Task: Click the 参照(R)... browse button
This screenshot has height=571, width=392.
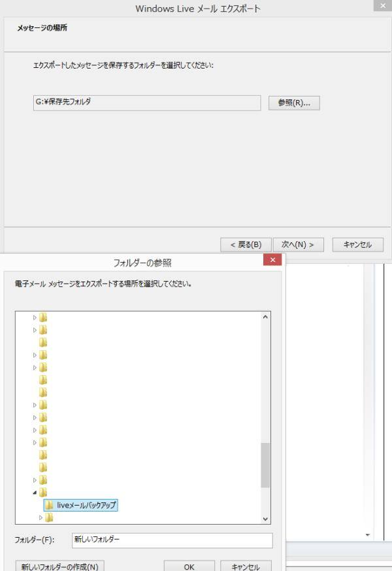Action: pyautogui.click(x=294, y=103)
